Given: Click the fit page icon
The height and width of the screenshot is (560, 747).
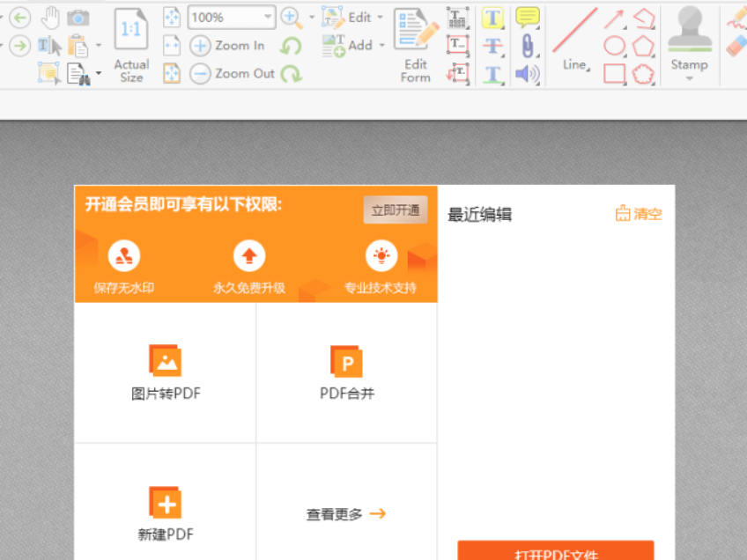Looking at the screenshot, I should [x=172, y=18].
